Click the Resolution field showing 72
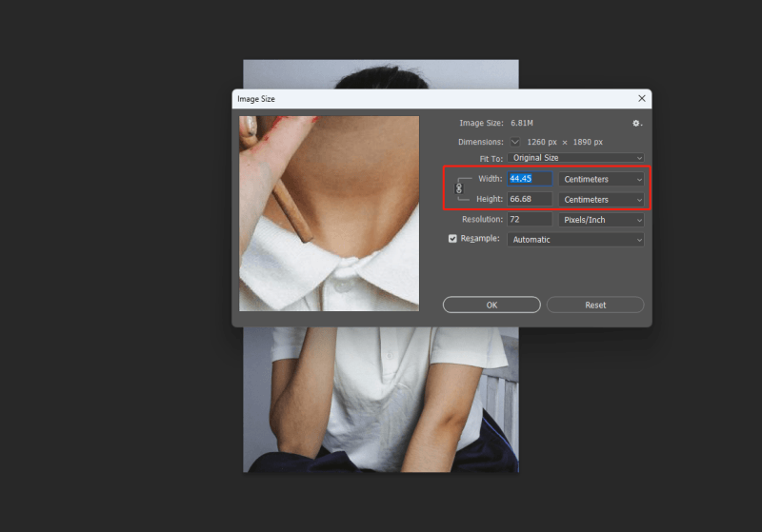Screen dimensions: 762x532 tap(530, 220)
